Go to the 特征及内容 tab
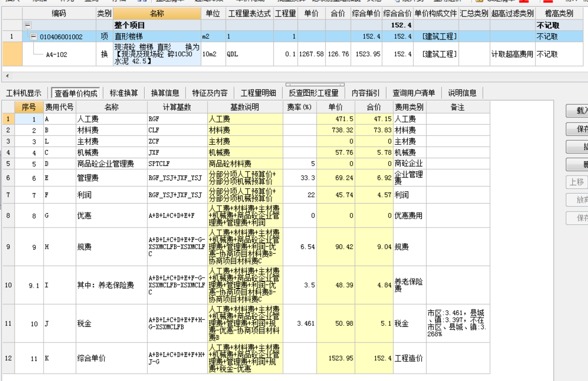Screen dimensions: 588x381 click(210, 93)
